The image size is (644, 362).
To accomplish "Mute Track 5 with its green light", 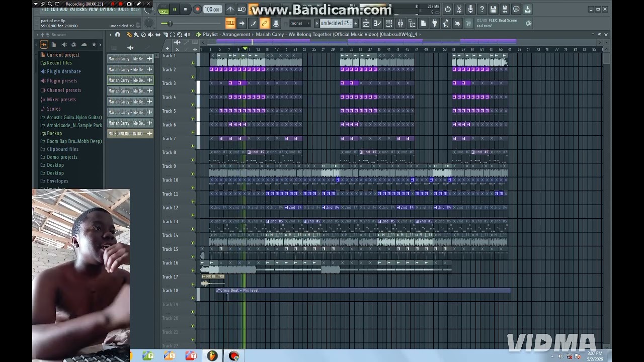I will [x=192, y=119].
